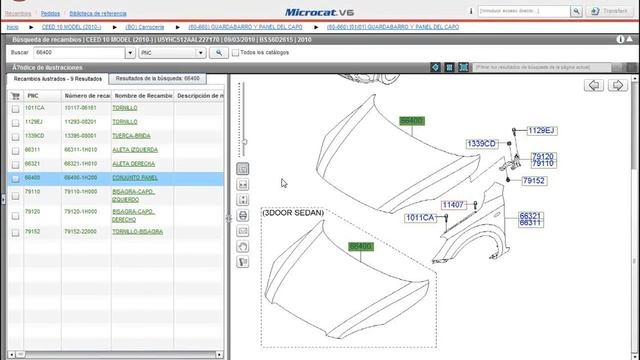The height and width of the screenshot is (360, 640).
Task: Open the Pedidos menu link
Action: pos(50,13)
